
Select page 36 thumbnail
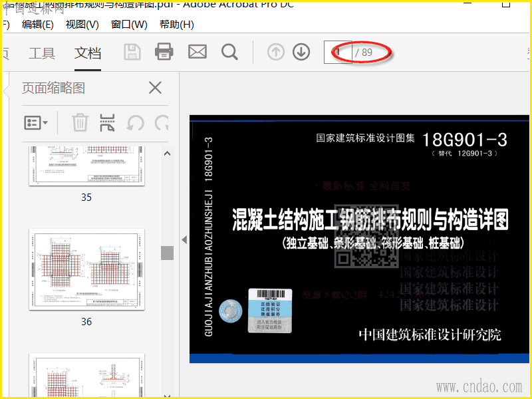[87, 269]
